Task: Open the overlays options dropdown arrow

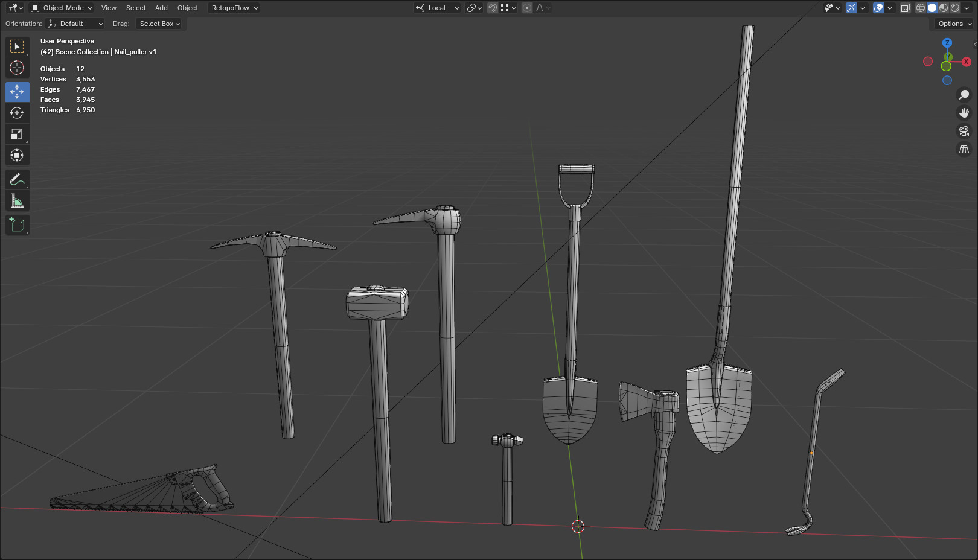Action: coord(890,8)
